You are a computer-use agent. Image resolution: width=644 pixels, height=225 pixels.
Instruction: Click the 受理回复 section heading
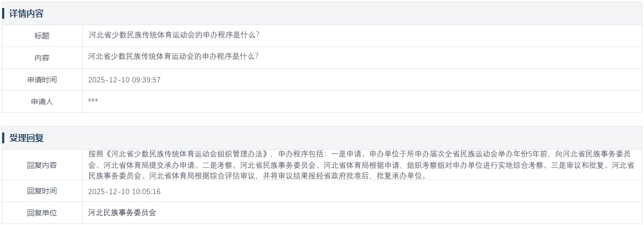(26, 138)
